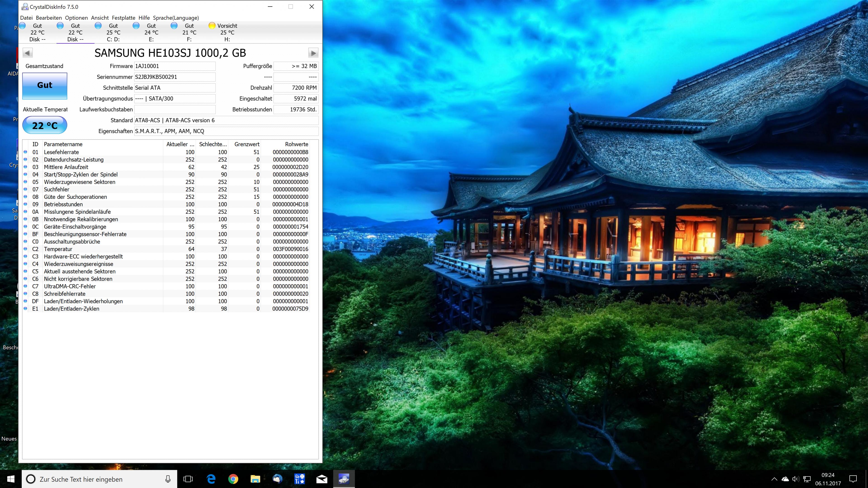868x488 pixels.
Task: Select the E: disk at 24 °C
Action: pyautogui.click(x=147, y=32)
